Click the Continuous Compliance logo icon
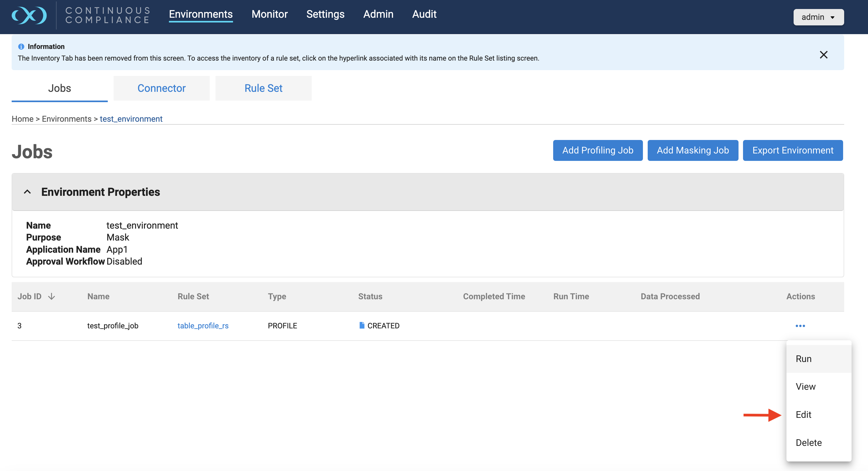The image size is (868, 471). pos(29,16)
